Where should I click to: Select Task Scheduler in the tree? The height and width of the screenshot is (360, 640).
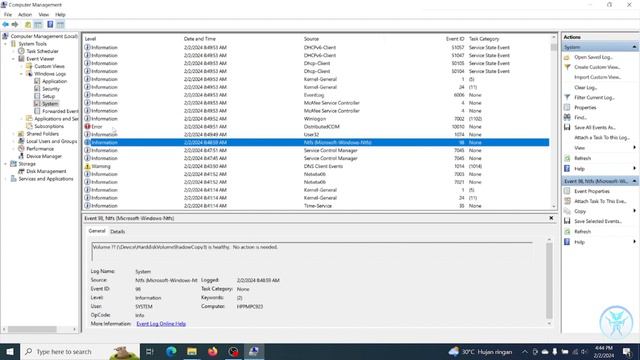tap(42, 51)
